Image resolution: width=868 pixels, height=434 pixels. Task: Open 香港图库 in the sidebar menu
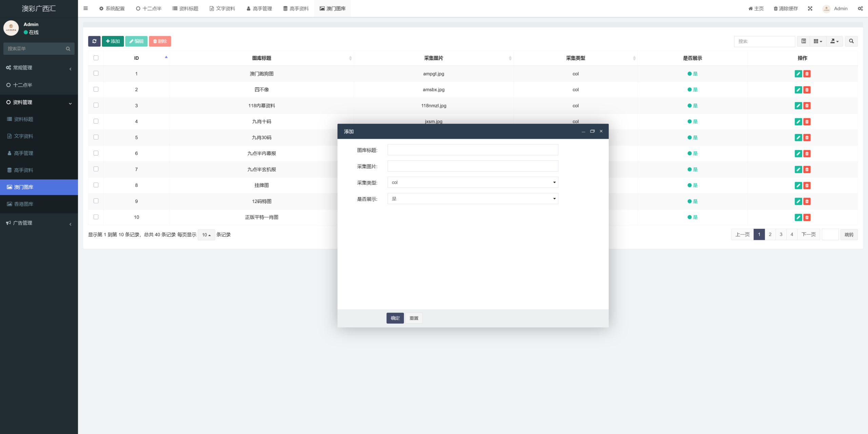click(x=23, y=204)
